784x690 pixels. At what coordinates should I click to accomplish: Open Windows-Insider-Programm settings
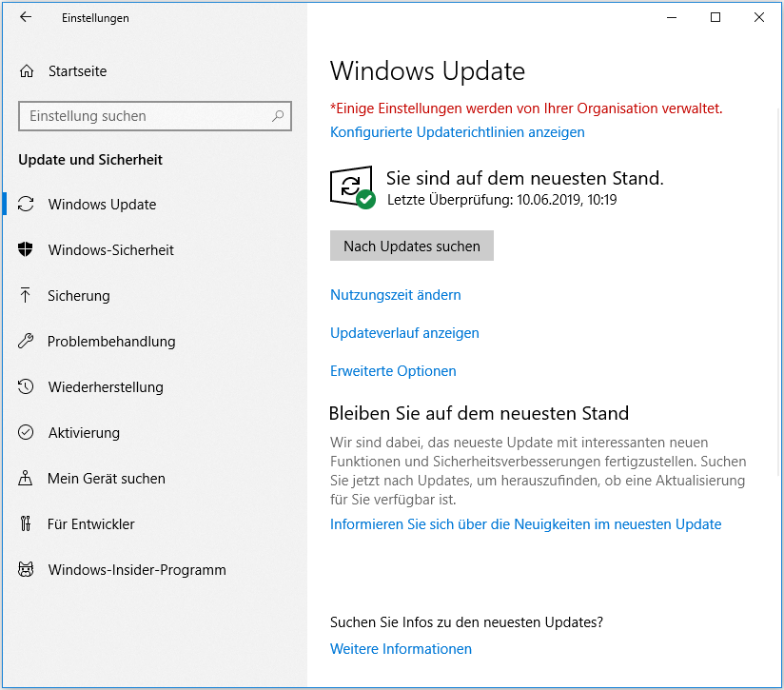(x=137, y=570)
